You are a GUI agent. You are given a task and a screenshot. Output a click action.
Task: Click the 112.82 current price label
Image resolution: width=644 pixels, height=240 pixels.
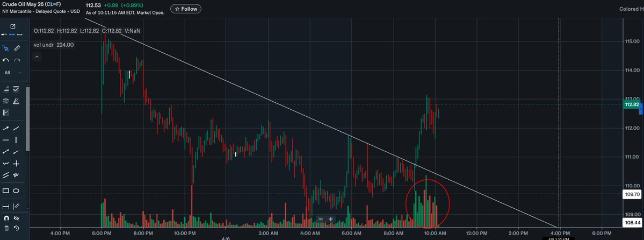[x=631, y=104]
